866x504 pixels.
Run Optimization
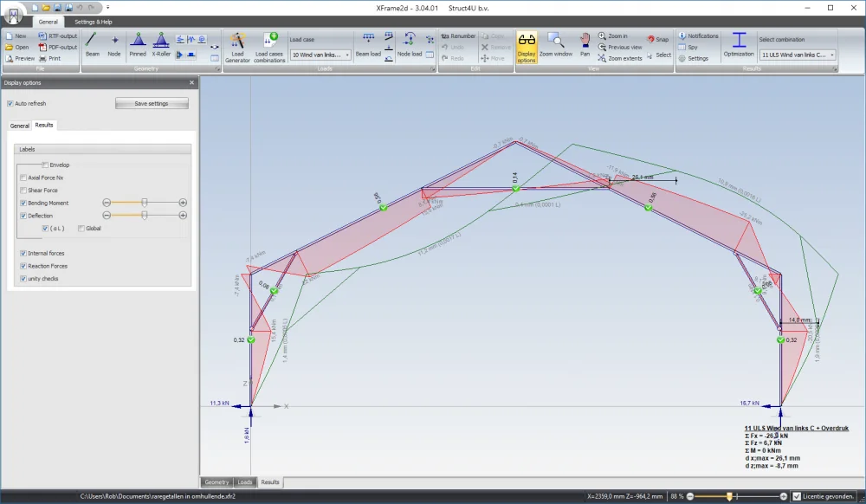click(x=739, y=45)
